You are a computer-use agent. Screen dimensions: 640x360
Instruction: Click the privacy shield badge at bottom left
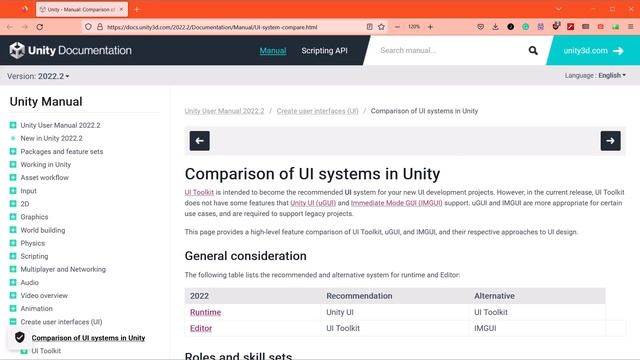(19, 337)
